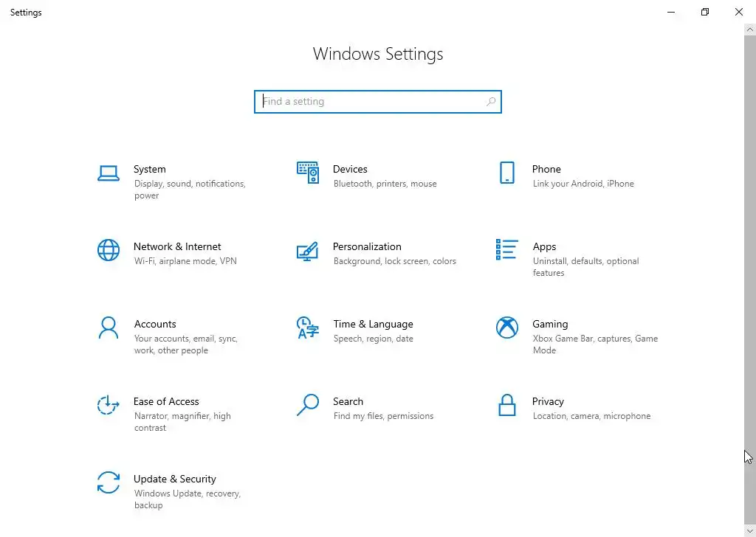Go to Devices settings title
Image resolution: width=756 pixels, height=537 pixels.
click(350, 169)
